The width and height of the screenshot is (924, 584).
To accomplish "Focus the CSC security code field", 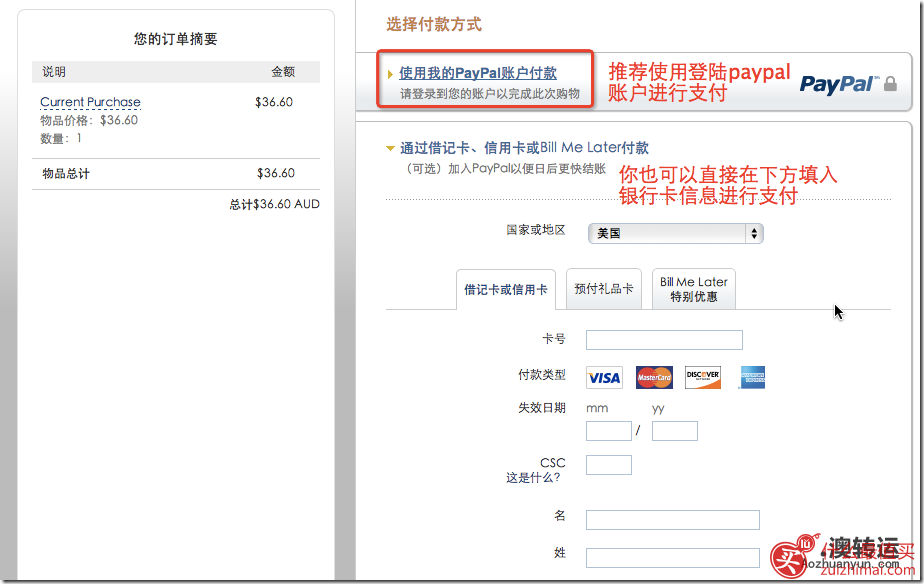I will [609, 465].
